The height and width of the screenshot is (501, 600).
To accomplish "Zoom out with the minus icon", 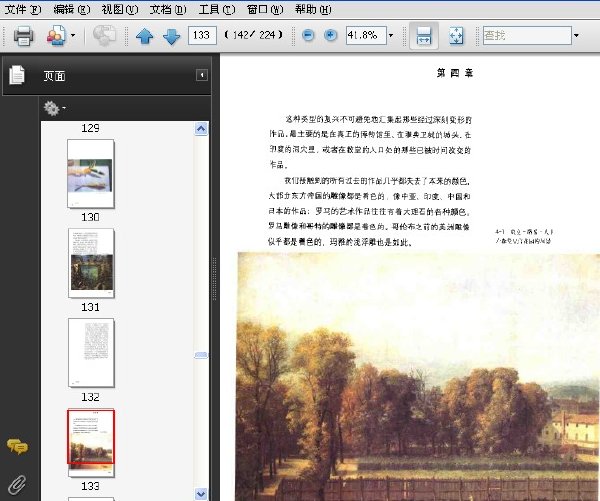I will point(308,36).
